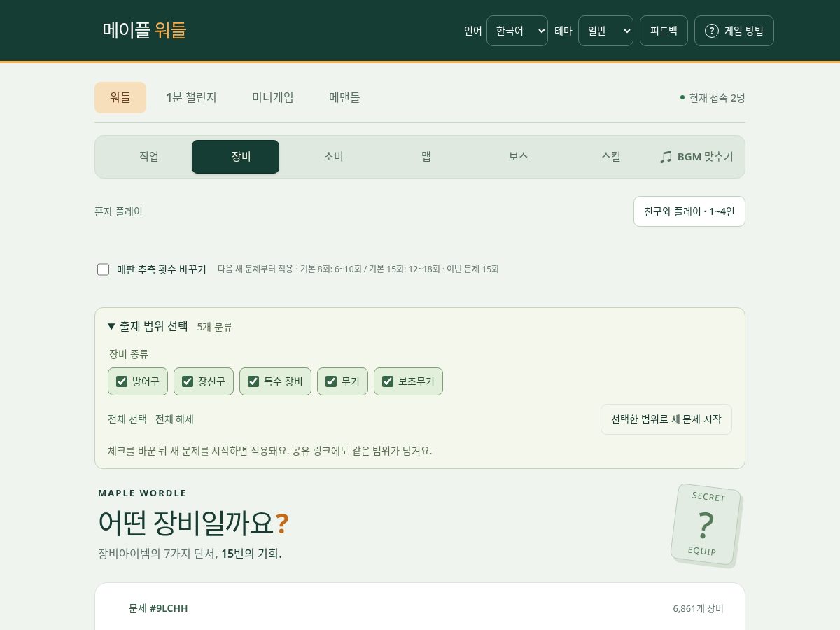Select the 맵 category
The height and width of the screenshot is (630, 840).
(426, 157)
